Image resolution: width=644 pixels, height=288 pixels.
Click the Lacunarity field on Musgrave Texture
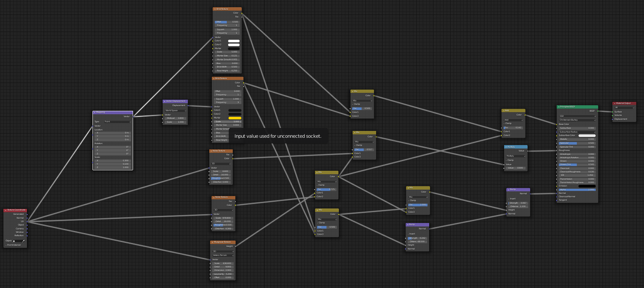[x=223, y=274]
